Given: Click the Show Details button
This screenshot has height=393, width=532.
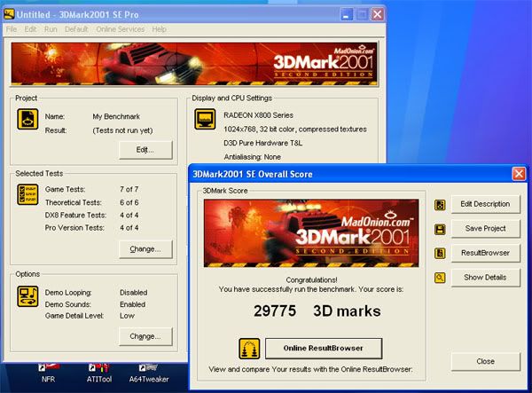Looking at the screenshot, I should (486, 278).
